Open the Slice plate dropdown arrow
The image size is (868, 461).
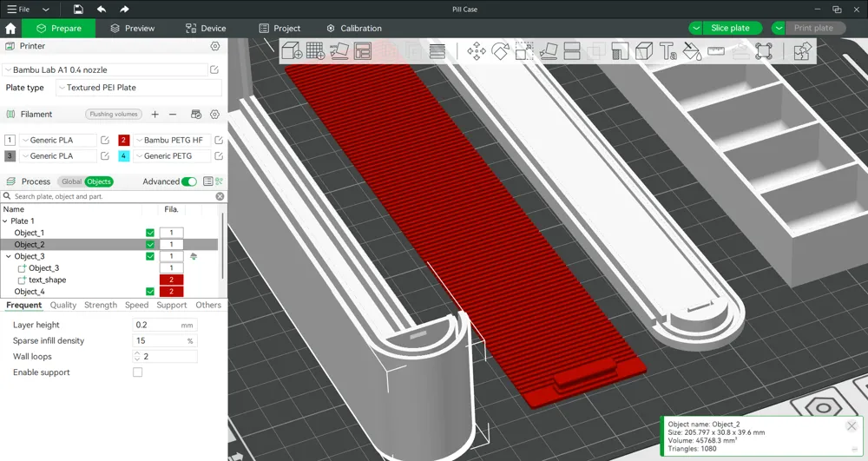pyautogui.click(x=695, y=29)
